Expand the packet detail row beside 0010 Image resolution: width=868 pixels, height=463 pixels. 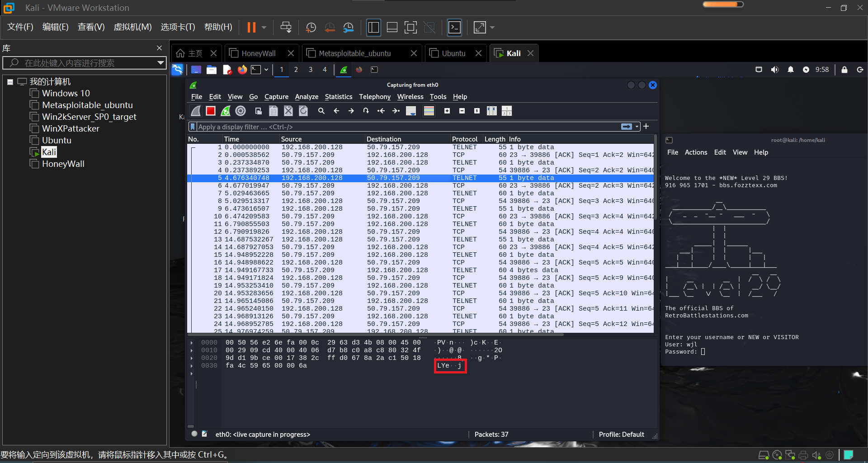[x=192, y=350]
